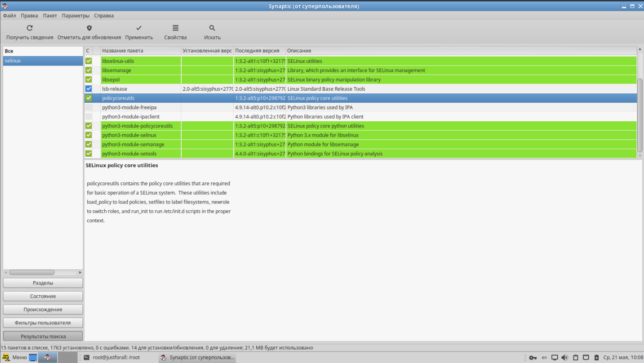Click the Synaptic launcher icon in the panel
The image size is (644, 363).
point(48,358)
